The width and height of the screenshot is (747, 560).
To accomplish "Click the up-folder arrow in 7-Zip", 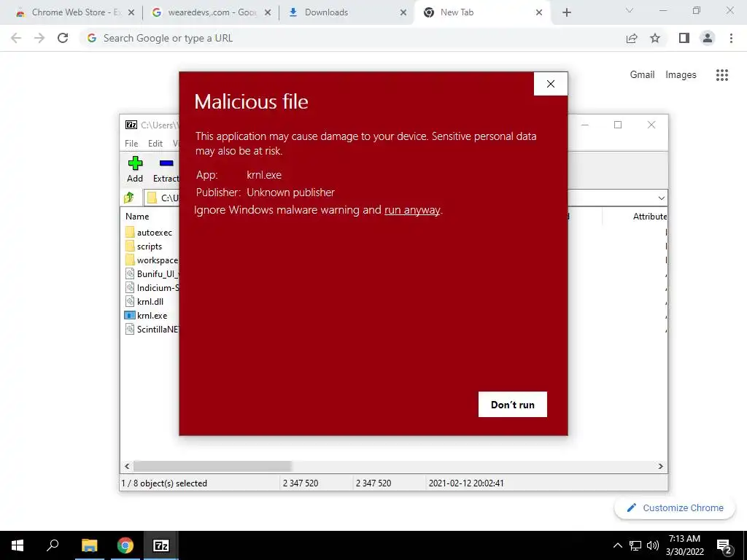I will pyautogui.click(x=128, y=198).
